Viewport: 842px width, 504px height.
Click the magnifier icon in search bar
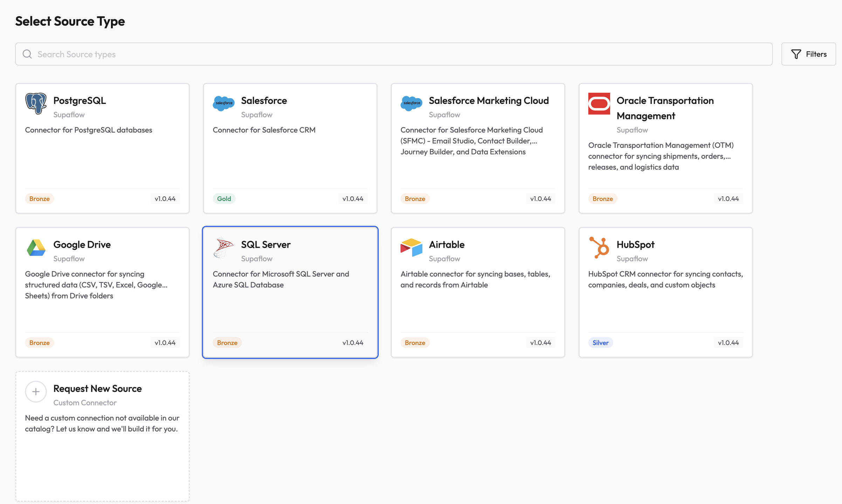point(27,54)
